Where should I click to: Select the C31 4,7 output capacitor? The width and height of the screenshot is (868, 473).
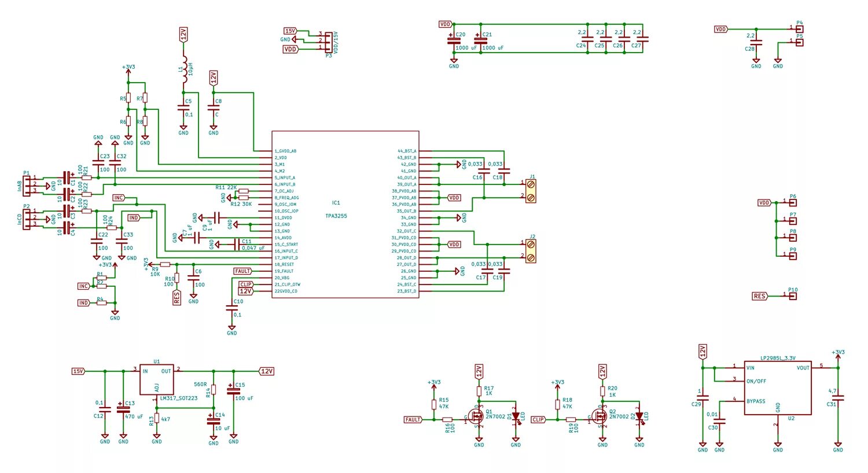coord(837,398)
